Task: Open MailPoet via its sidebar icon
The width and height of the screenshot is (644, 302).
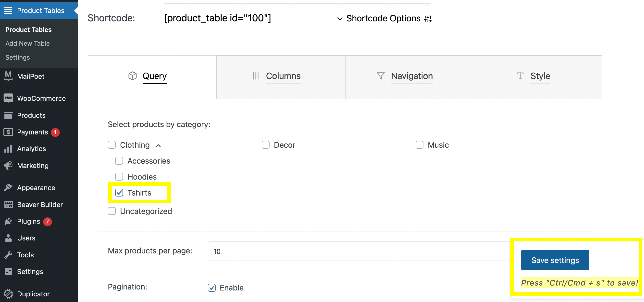Action: point(8,76)
